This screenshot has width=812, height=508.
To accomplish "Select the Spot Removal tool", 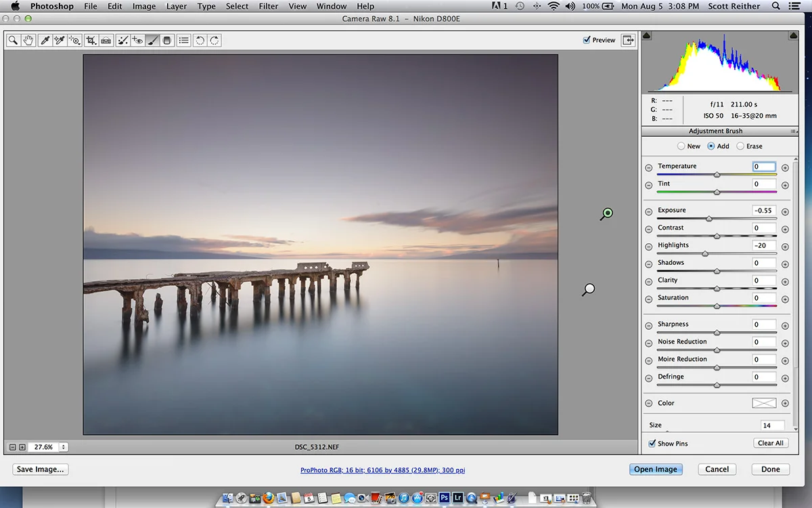I will [122, 41].
